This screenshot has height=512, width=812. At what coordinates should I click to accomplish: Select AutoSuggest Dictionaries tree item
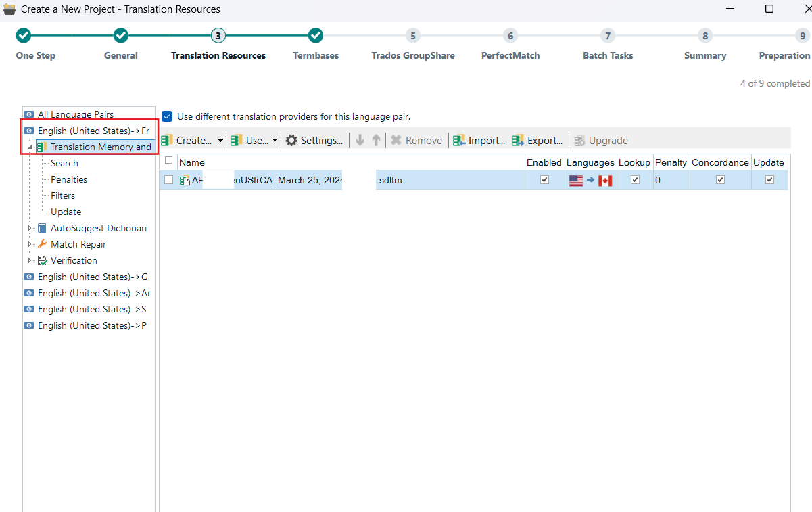pos(99,228)
